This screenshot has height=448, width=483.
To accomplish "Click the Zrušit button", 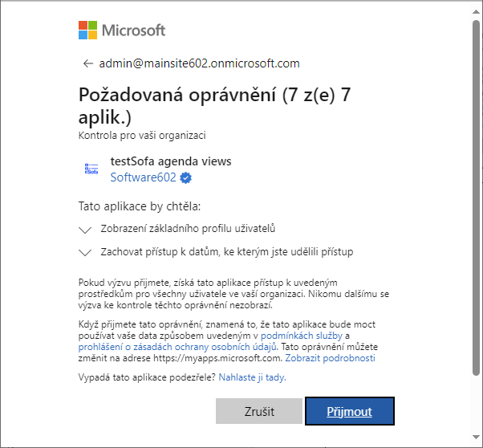I will click(x=259, y=411).
